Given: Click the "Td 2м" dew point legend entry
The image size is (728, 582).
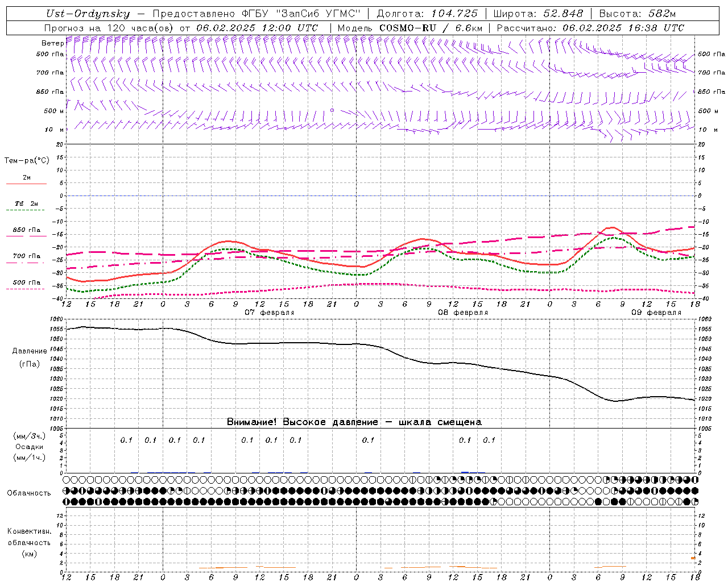Looking at the screenshot, I should 26,203.
